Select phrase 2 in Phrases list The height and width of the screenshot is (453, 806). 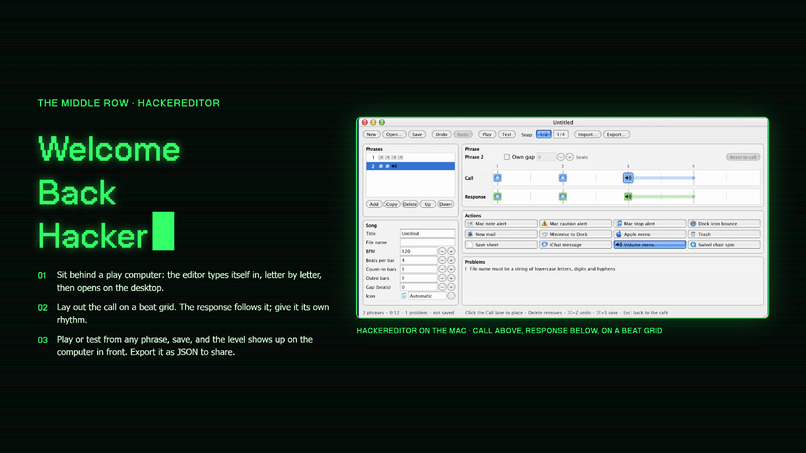(410, 166)
